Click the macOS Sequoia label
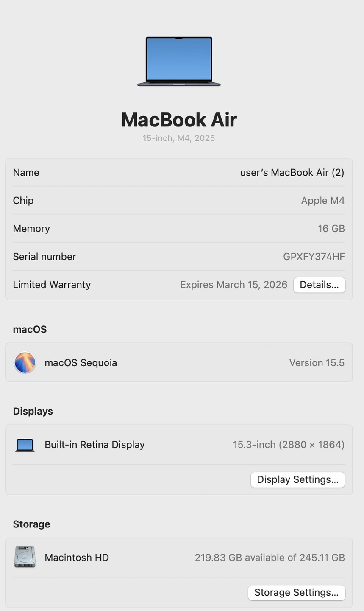The image size is (364, 611). (x=81, y=363)
